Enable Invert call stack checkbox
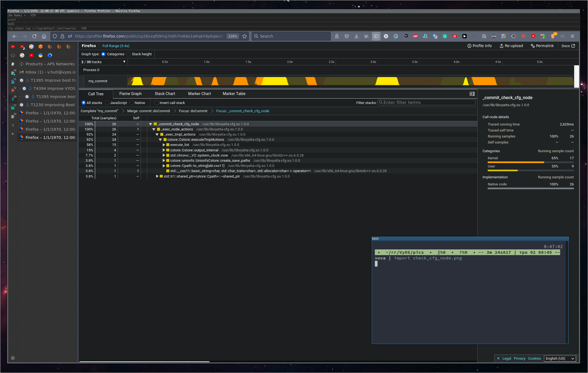 click(156, 103)
